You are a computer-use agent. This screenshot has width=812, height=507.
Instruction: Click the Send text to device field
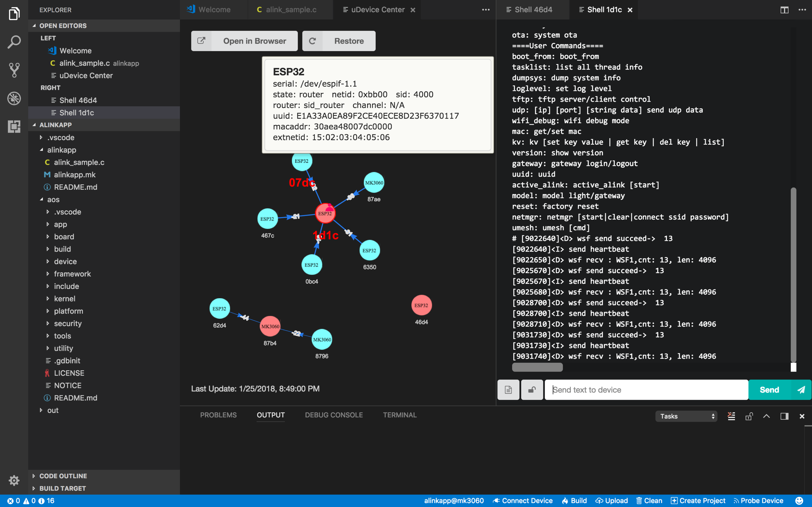[x=646, y=390]
